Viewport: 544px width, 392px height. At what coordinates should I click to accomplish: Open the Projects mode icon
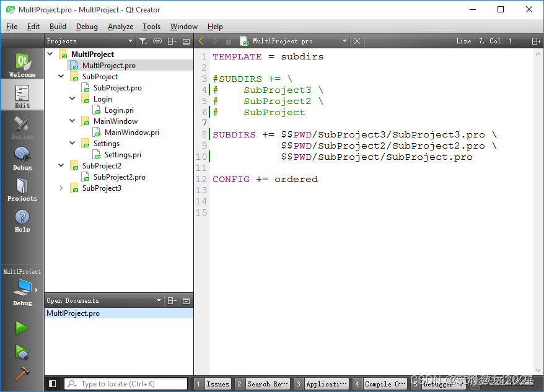(x=22, y=189)
